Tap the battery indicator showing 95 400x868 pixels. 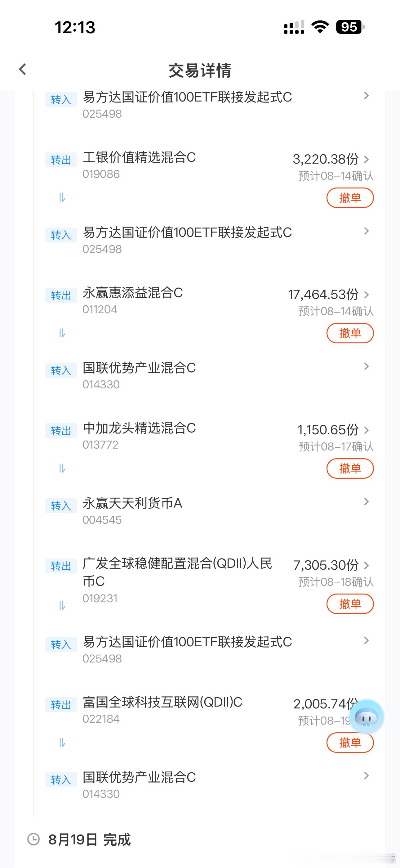[x=350, y=27]
